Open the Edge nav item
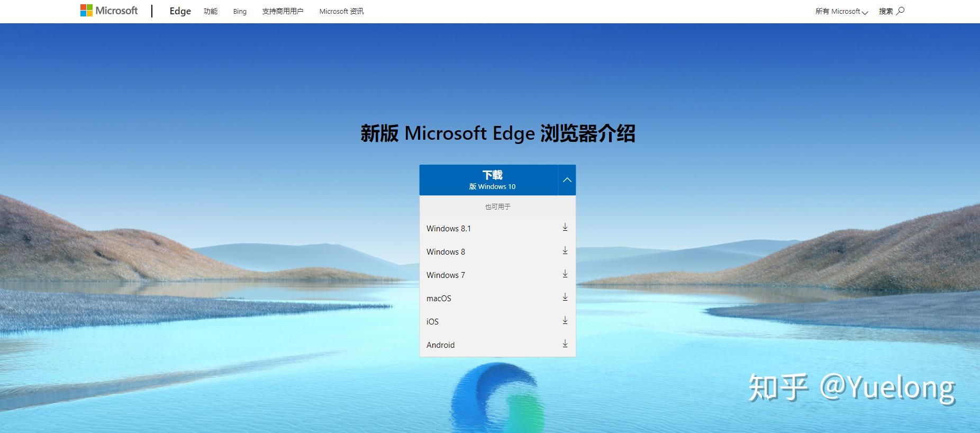Image resolution: width=980 pixels, height=433 pixels. pos(180,11)
